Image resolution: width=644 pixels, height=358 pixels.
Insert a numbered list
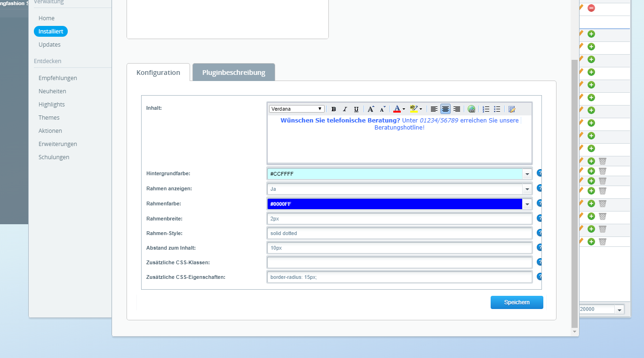tap(486, 109)
